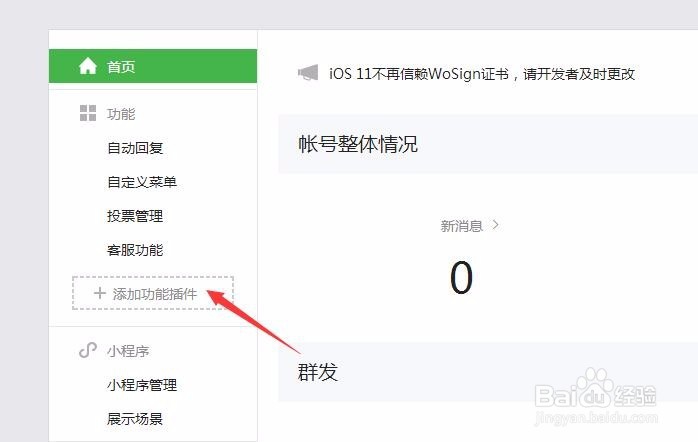The height and width of the screenshot is (442, 698).
Task: Click the home icon beside 首页
Action: 88,66
